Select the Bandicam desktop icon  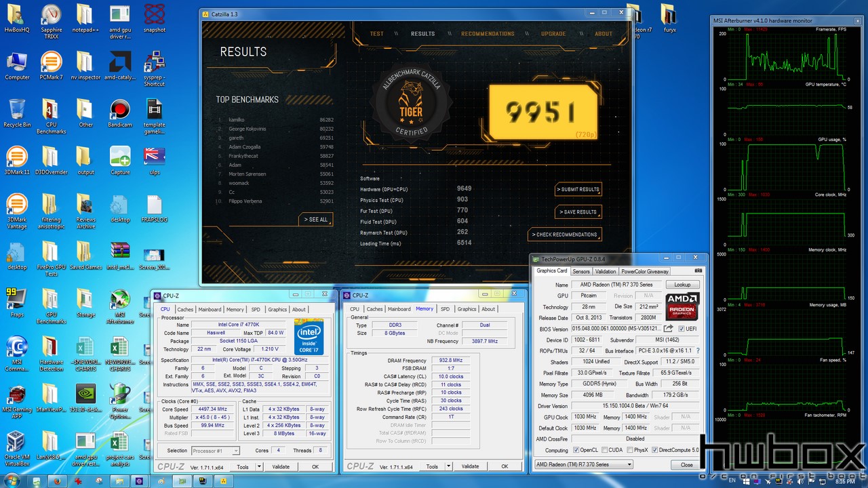[120, 113]
